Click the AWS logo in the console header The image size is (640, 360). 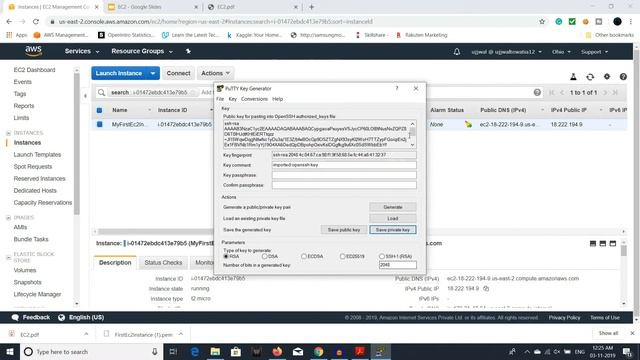(33, 51)
